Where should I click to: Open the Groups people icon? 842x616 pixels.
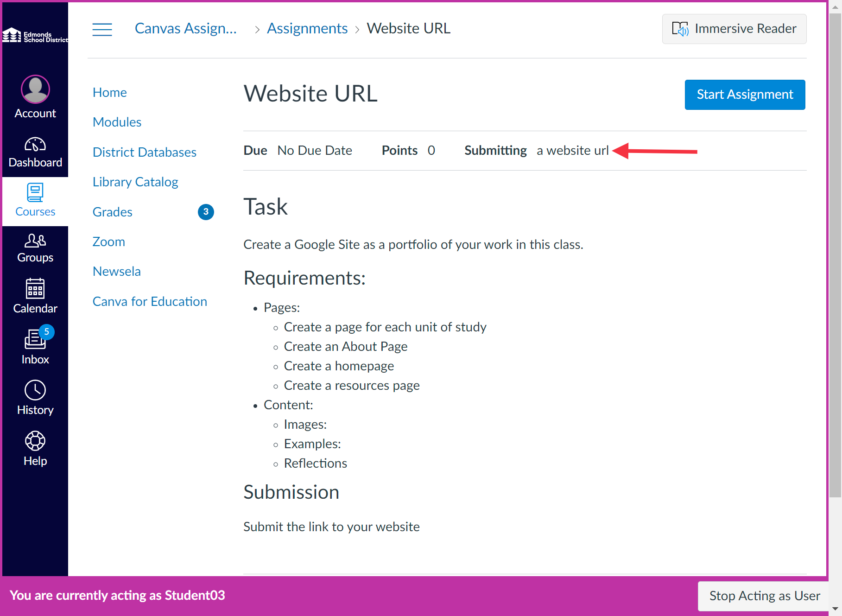[35, 241]
